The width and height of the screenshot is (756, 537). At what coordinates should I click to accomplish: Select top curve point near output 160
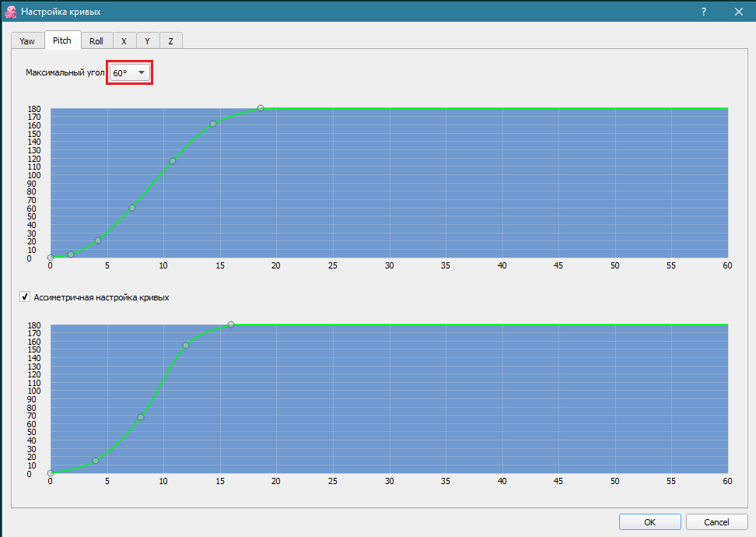[x=213, y=124]
